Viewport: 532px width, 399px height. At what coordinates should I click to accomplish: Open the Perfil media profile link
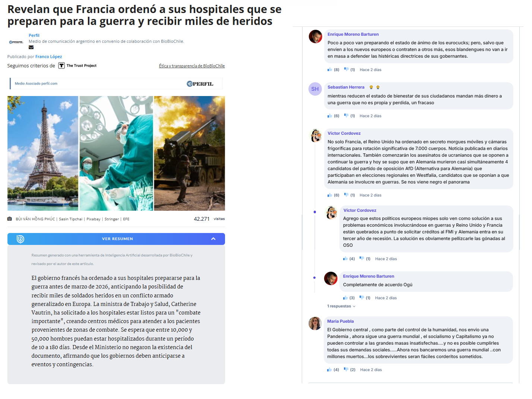click(x=34, y=35)
